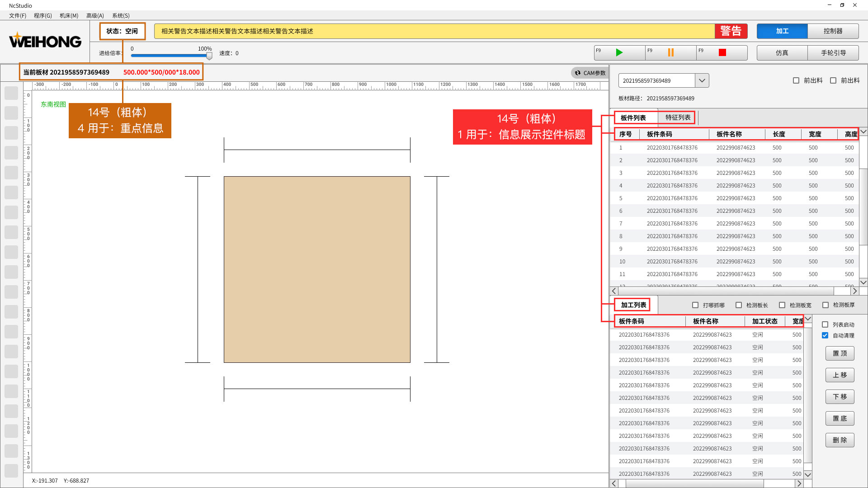Image resolution: width=868 pixels, height=488 pixels.
Task: Enable the 检测板厚 checkbox
Action: [826, 305]
